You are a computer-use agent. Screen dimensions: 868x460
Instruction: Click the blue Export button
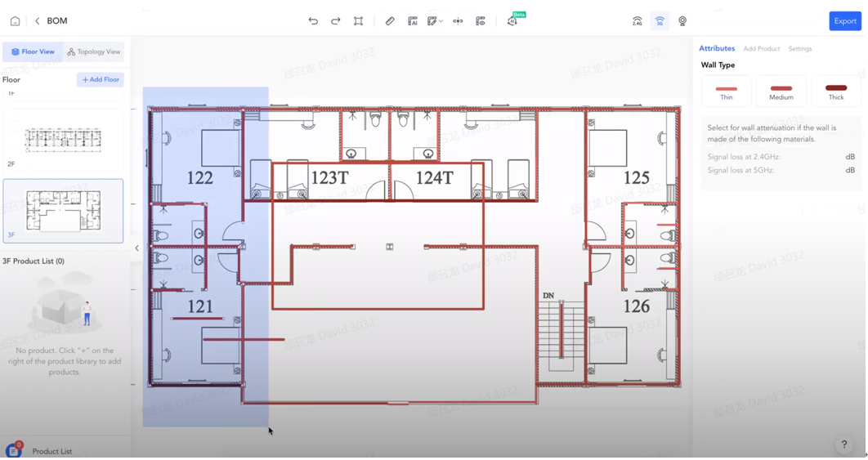pos(845,21)
